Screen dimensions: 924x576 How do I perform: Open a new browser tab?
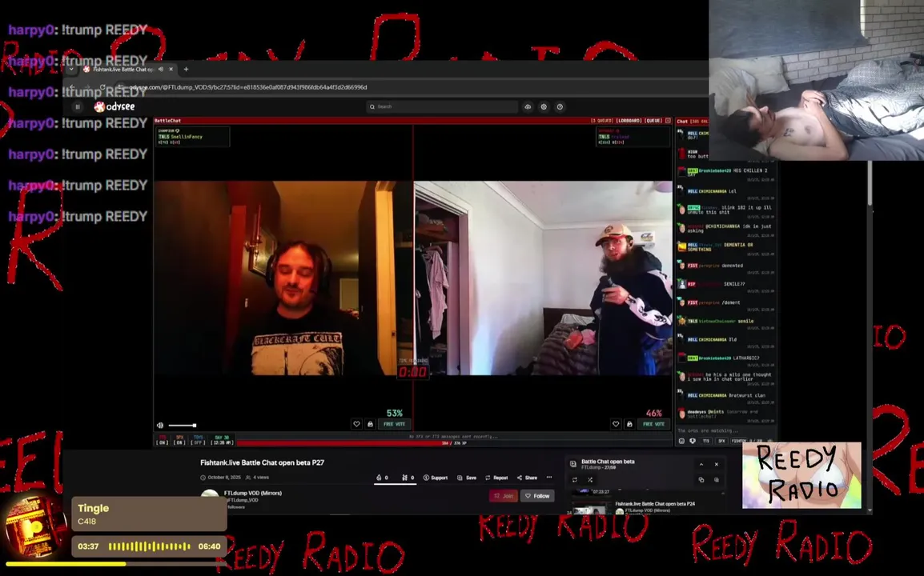[x=187, y=69]
